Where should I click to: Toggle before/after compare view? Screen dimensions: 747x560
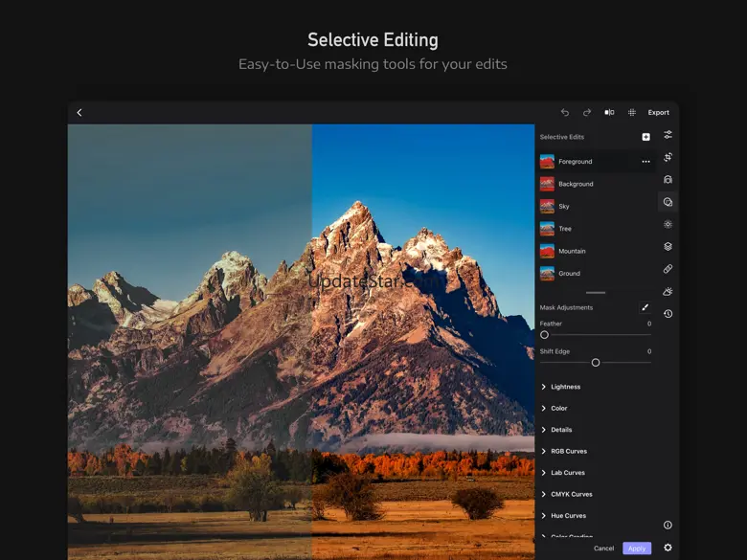coord(609,113)
